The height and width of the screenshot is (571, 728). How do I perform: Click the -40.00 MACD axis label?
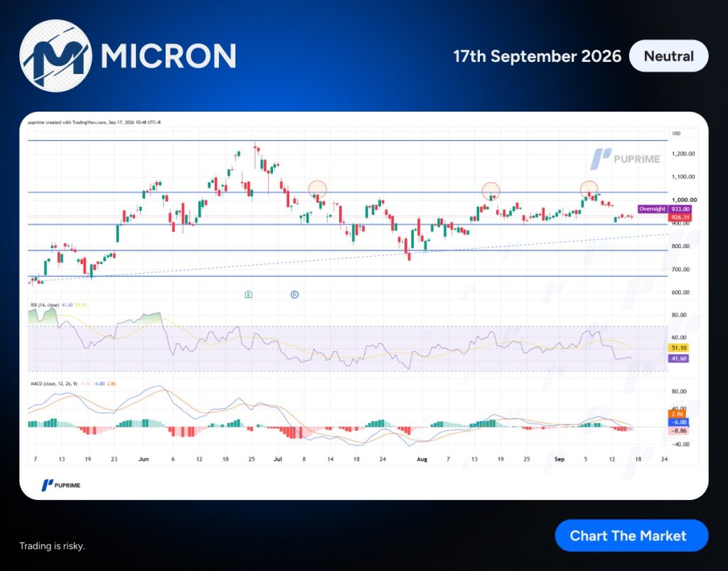pyautogui.click(x=679, y=444)
